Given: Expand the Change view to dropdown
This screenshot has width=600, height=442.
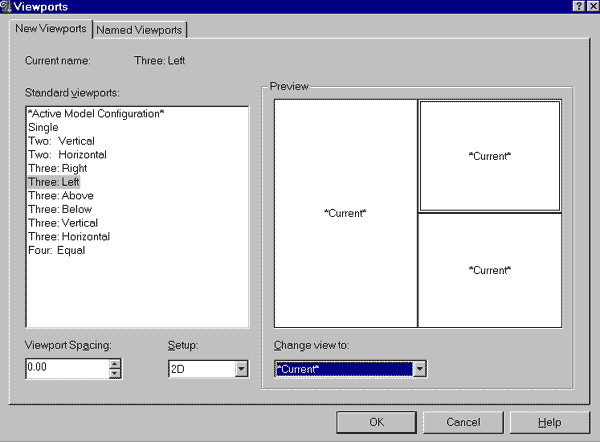Looking at the screenshot, I should pyautogui.click(x=420, y=369).
